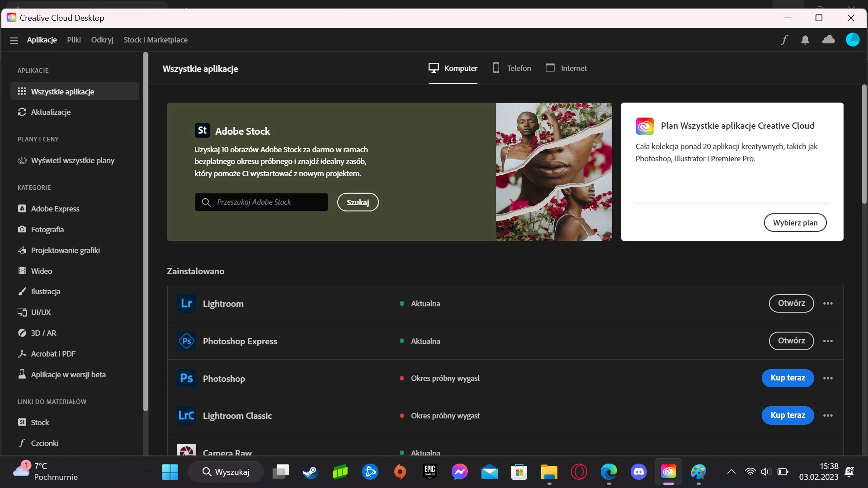Switch to the Internet tab

click(x=566, y=68)
